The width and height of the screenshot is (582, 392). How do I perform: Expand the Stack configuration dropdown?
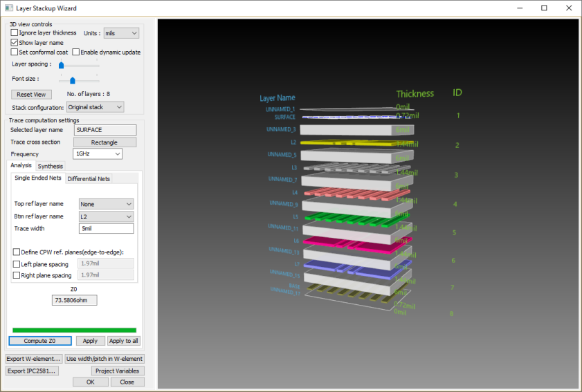coord(95,107)
